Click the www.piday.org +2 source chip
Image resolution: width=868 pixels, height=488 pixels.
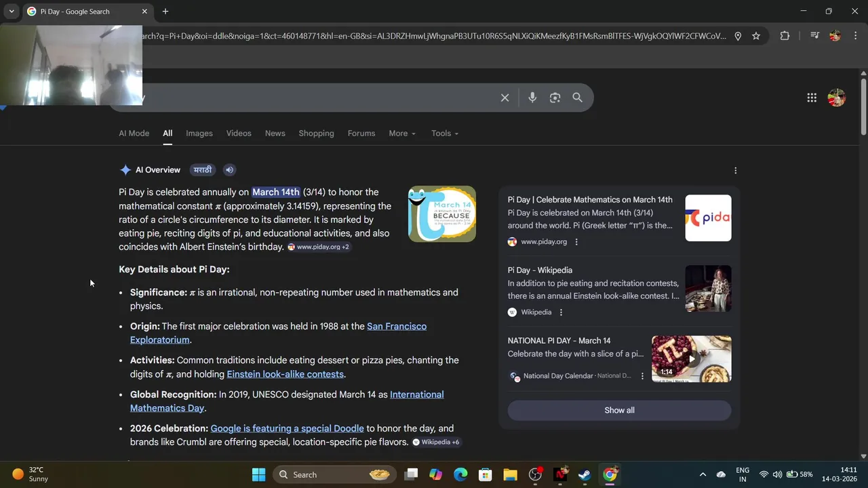pyautogui.click(x=318, y=247)
